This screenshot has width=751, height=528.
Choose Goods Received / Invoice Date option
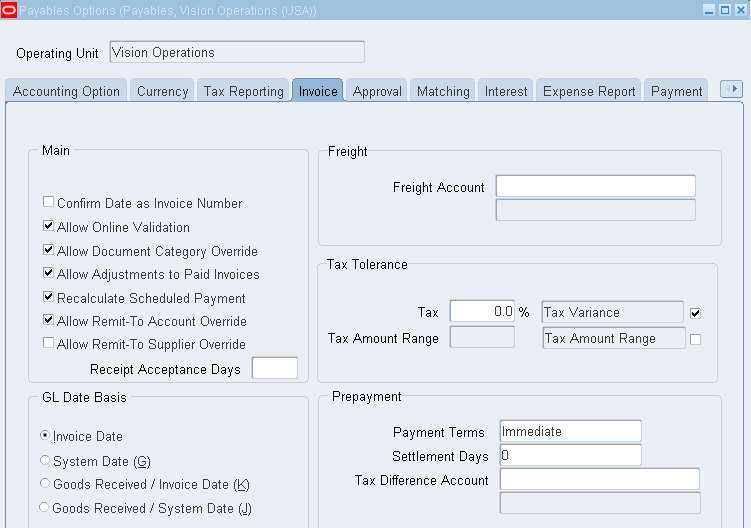[x=45, y=484]
